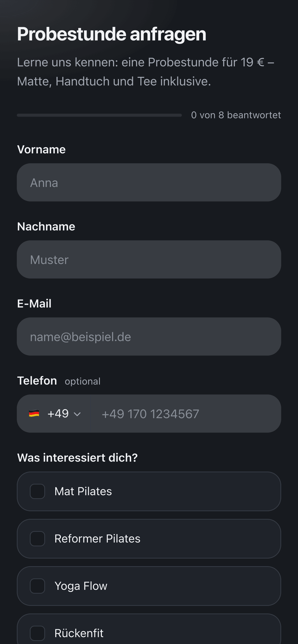298x644 pixels.
Task: Choose the Reformer Pilates option card
Action: [x=149, y=539]
